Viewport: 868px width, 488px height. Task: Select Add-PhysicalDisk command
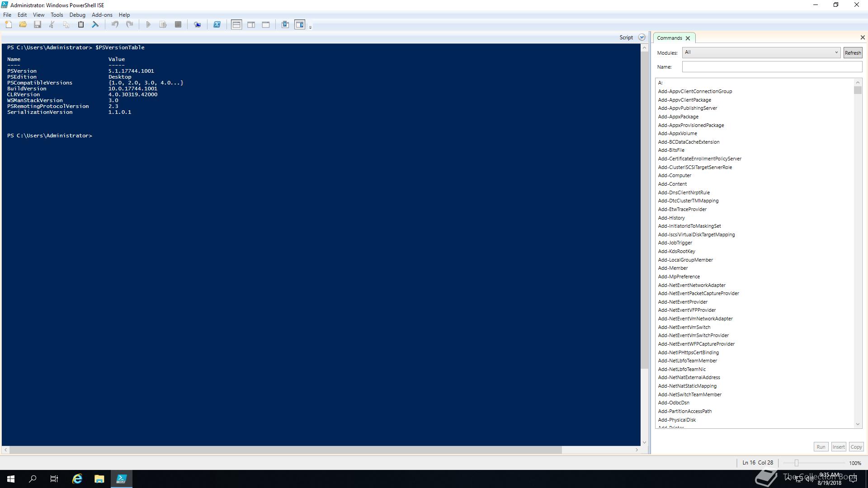[x=677, y=420]
